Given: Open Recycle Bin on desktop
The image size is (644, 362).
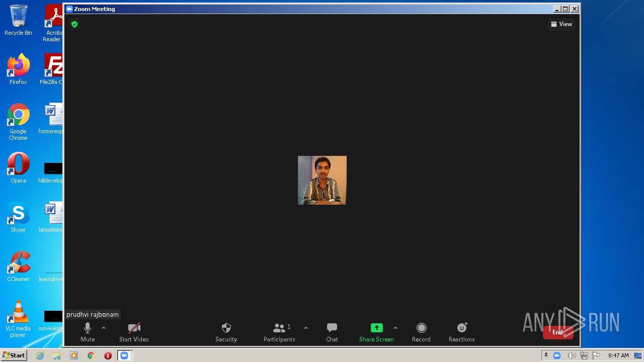Looking at the screenshot, I should [x=18, y=20].
